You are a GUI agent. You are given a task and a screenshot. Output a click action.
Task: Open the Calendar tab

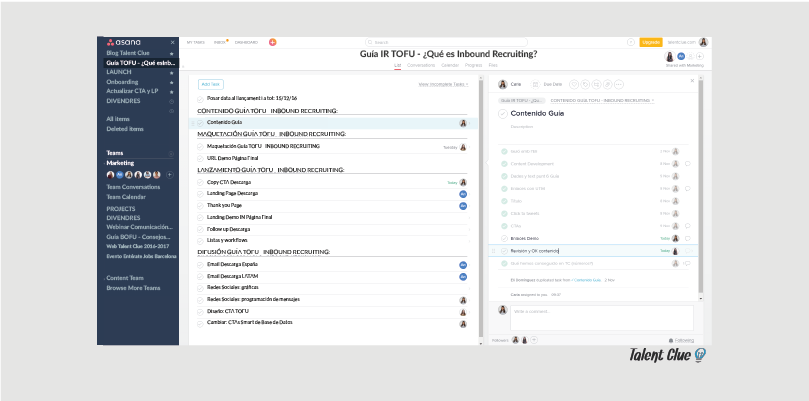pyautogui.click(x=450, y=65)
